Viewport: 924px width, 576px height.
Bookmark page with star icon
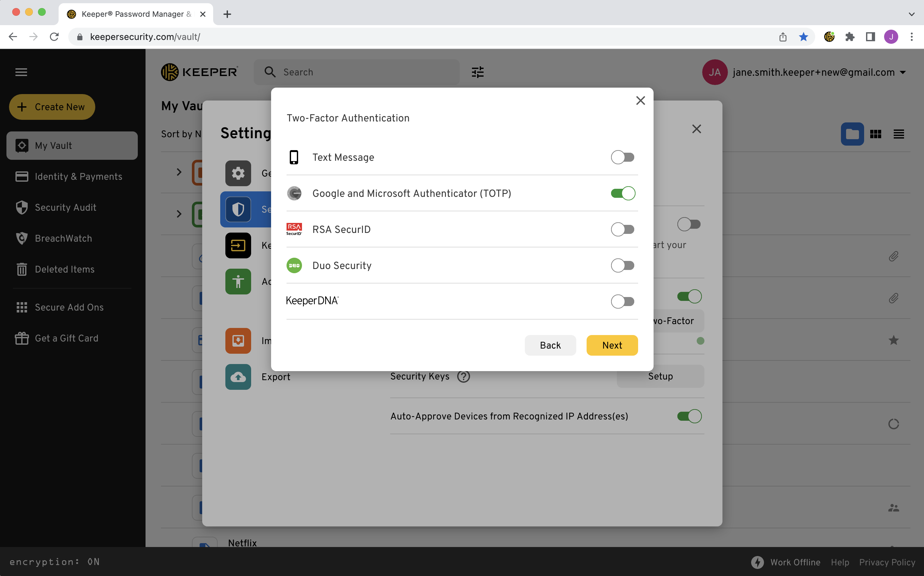803,37
